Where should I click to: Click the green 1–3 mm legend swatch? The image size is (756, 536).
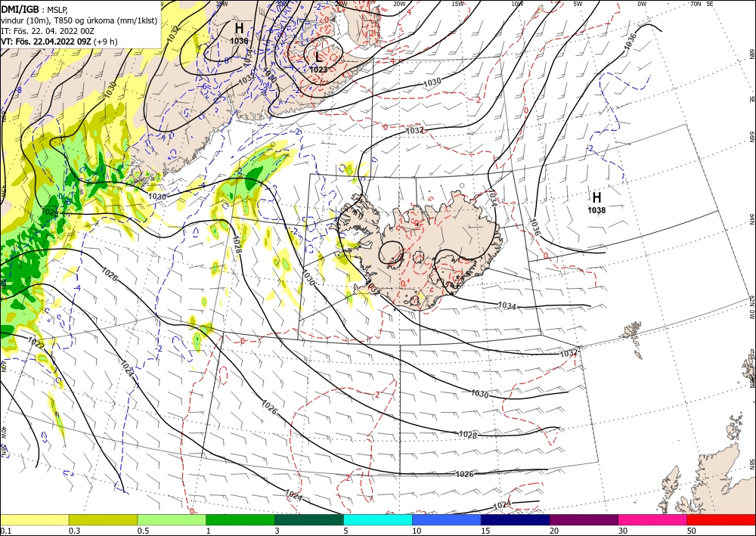240,519
